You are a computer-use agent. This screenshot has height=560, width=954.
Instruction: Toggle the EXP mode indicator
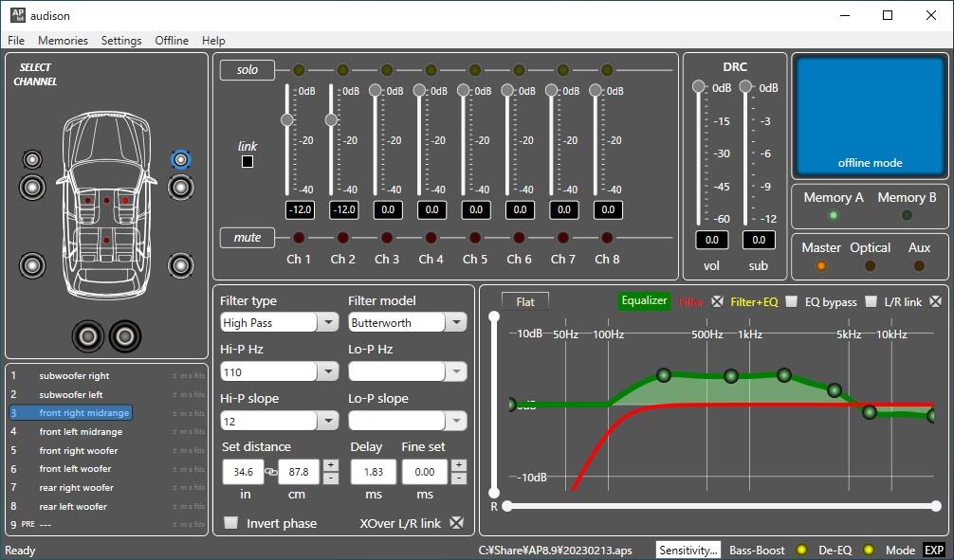[x=934, y=550]
